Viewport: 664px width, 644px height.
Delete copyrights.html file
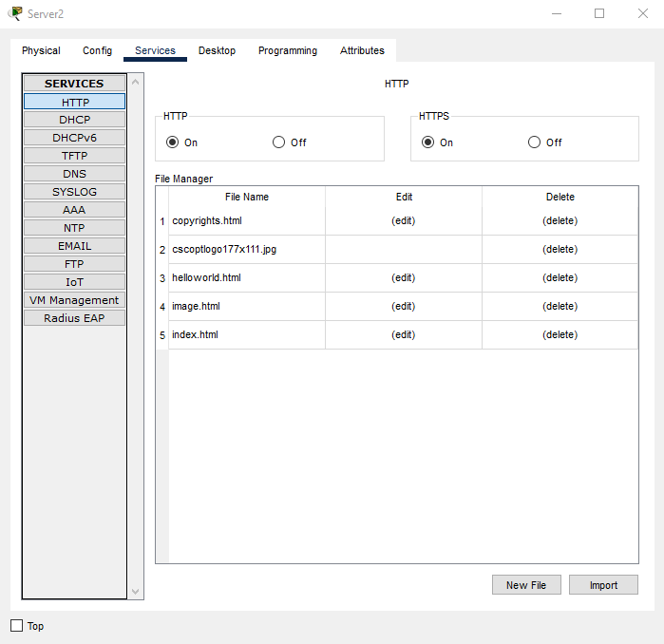coord(560,220)
